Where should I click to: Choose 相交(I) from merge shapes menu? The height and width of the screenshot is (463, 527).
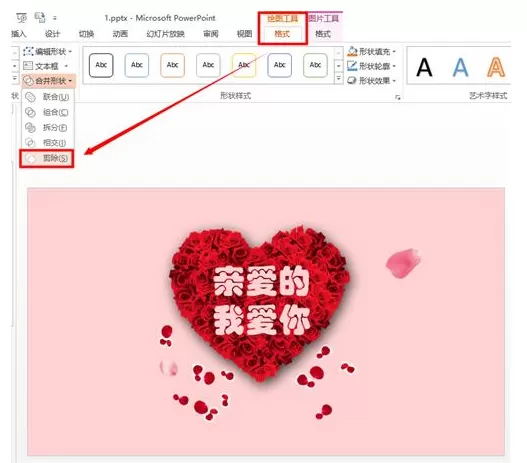[48, 142]
